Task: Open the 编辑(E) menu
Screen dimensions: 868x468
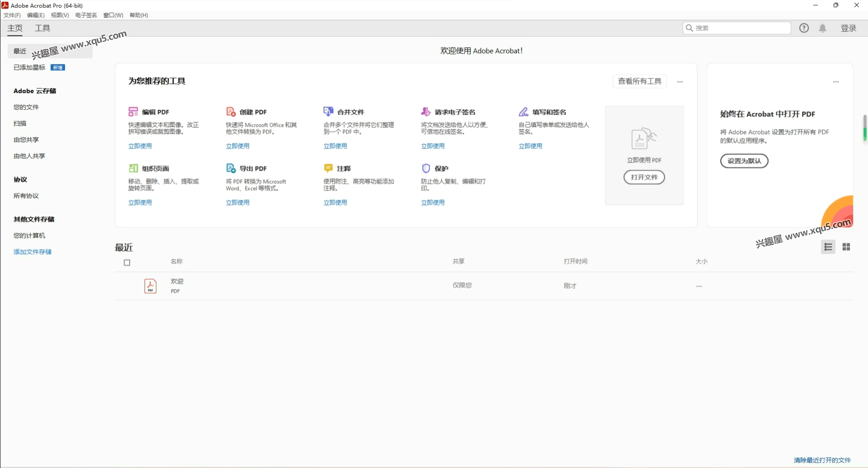Action: point(36,15)
